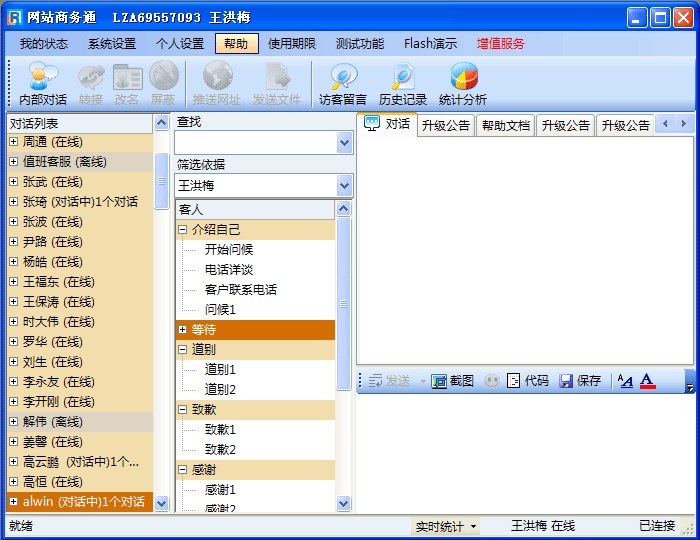Select the 开始问候 quick reply
The height and width of the screenshot is (540, 700).
click(x=229, y=250)
